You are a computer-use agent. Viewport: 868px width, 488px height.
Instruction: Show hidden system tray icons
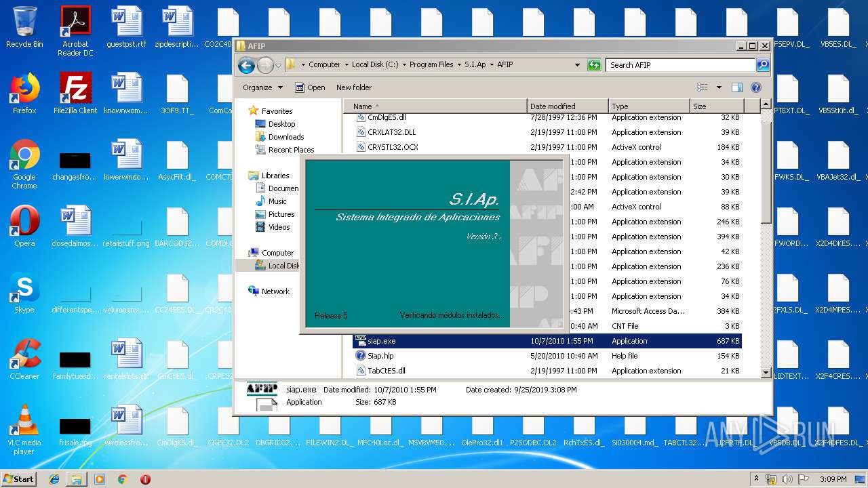coord(756,479)
